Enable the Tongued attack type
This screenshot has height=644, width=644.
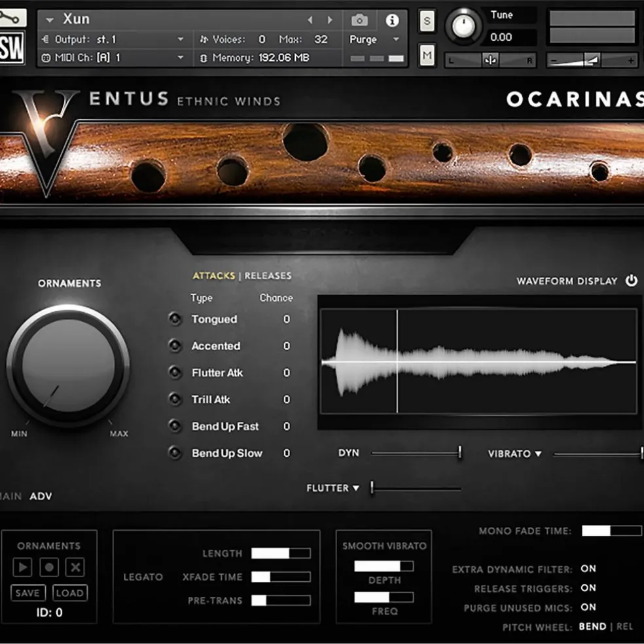click(x=175, y=319)
